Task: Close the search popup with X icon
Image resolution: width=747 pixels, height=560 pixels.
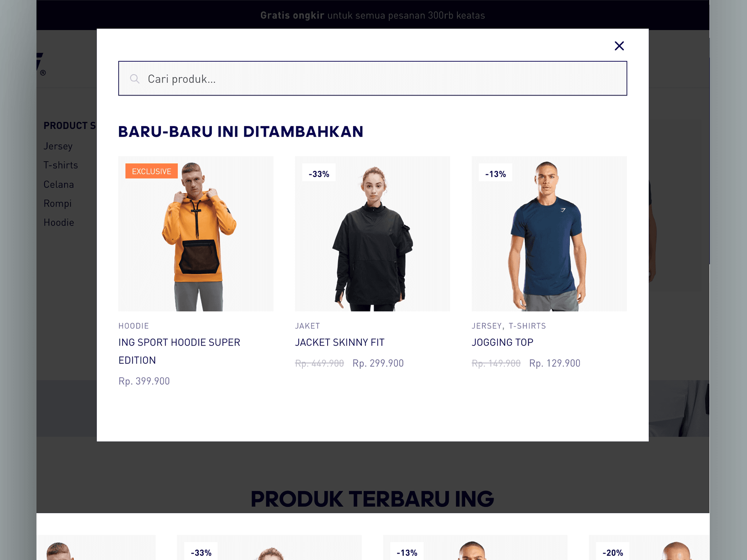Action: pyautogui.click(x=619, y=46)
